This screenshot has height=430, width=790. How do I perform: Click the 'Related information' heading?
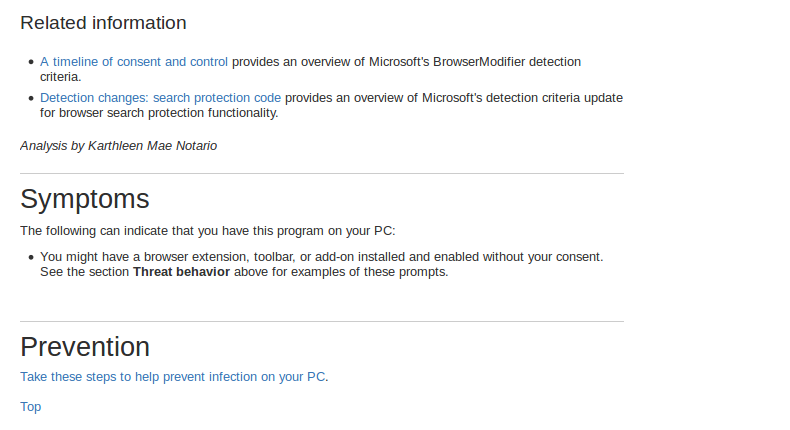pyautogui.click(x=103, y=23)
